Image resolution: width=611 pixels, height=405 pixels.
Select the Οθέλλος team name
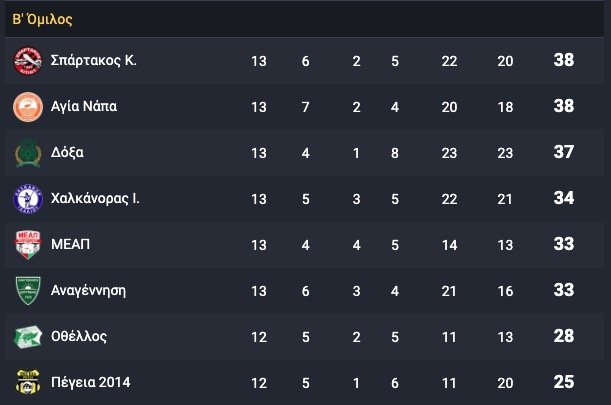pyautogui.click(x=79, y=336)
